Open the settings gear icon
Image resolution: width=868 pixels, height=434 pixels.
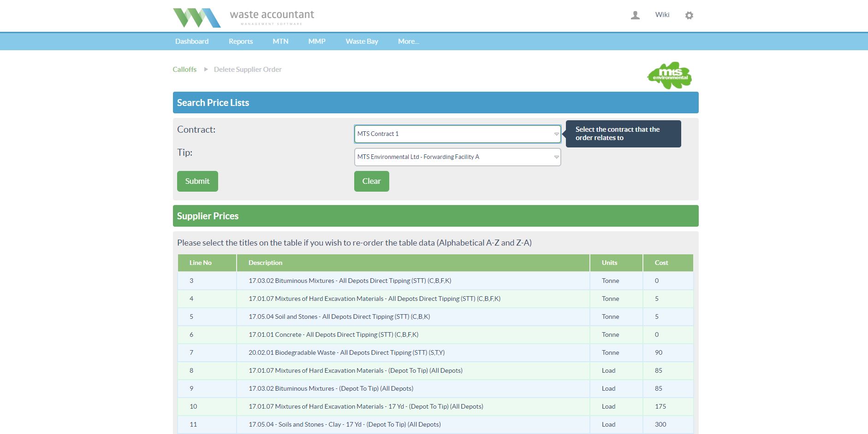click(689, 15)
